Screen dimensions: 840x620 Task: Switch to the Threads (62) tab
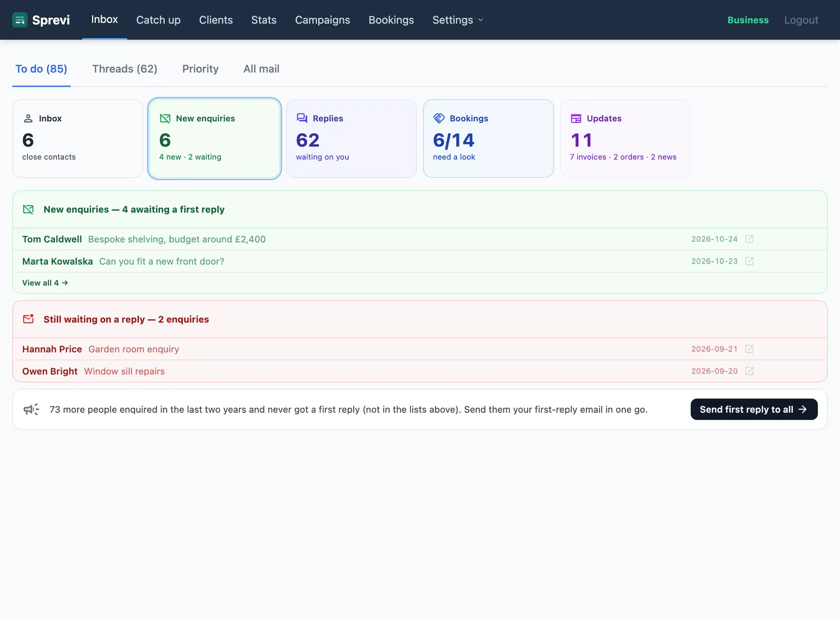(x=125, y=69)
